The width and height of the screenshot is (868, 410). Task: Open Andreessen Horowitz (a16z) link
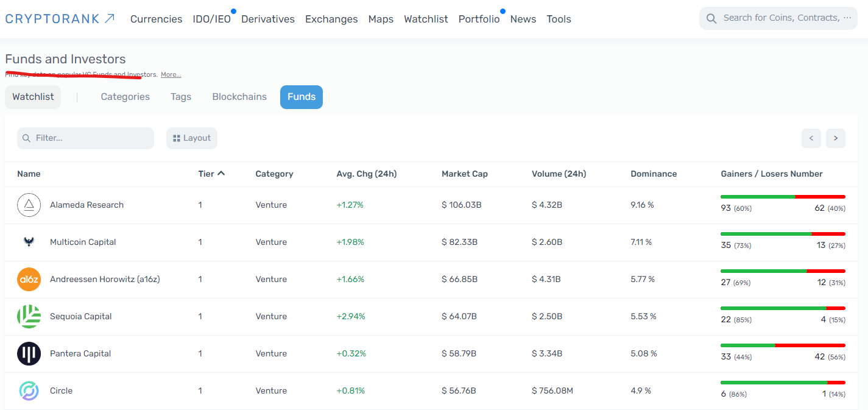pos(105,279)
